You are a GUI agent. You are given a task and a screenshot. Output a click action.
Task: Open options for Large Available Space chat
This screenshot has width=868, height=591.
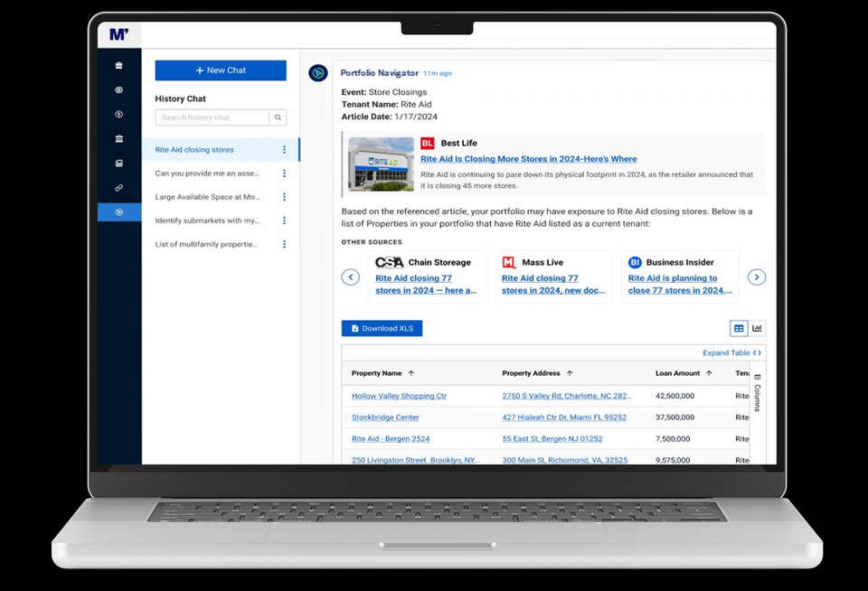284,197
